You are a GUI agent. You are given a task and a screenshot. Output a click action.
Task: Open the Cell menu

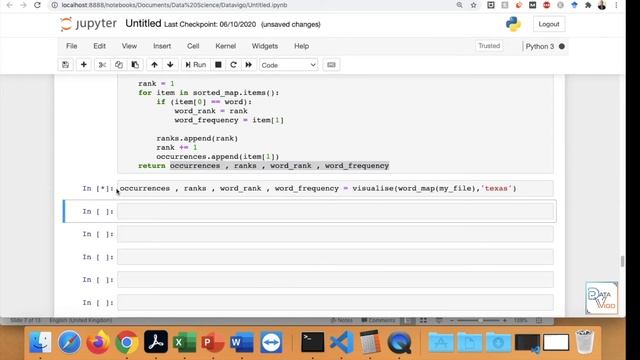(x=193, y=46)
